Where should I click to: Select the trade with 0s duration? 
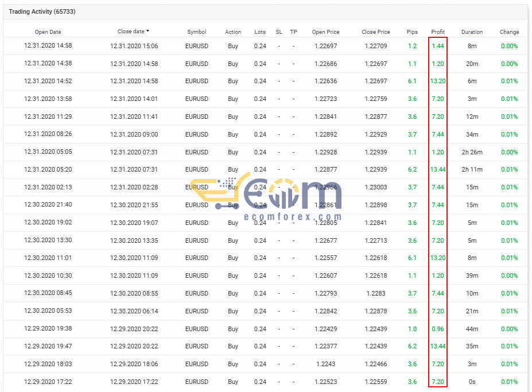tap(265, 382)
